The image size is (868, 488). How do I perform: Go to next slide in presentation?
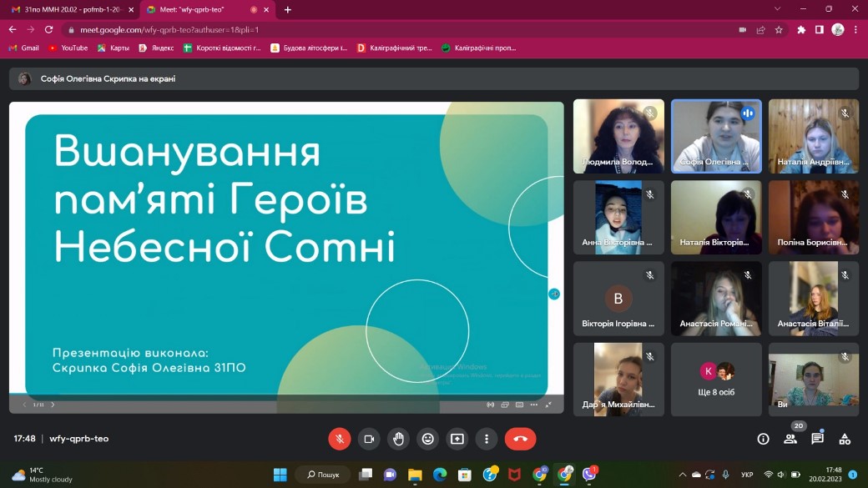[53, 405]
